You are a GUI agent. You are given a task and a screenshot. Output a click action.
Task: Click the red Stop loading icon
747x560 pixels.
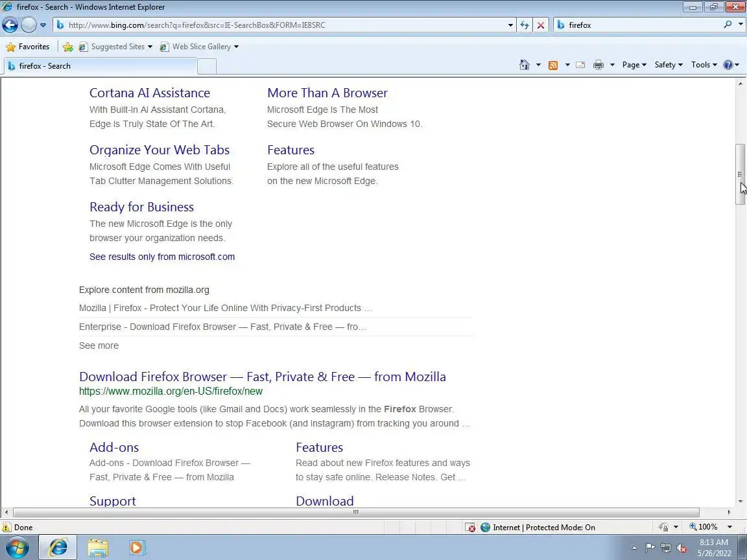click(541, 25)
